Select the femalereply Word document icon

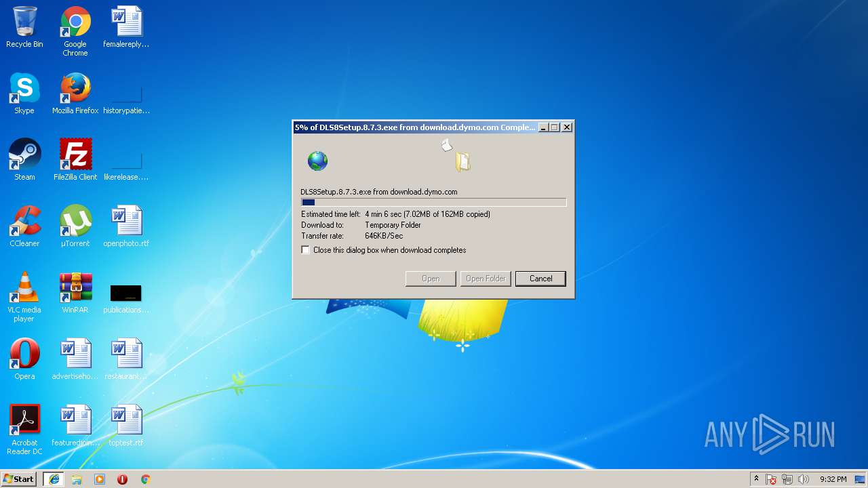(126, 27)
